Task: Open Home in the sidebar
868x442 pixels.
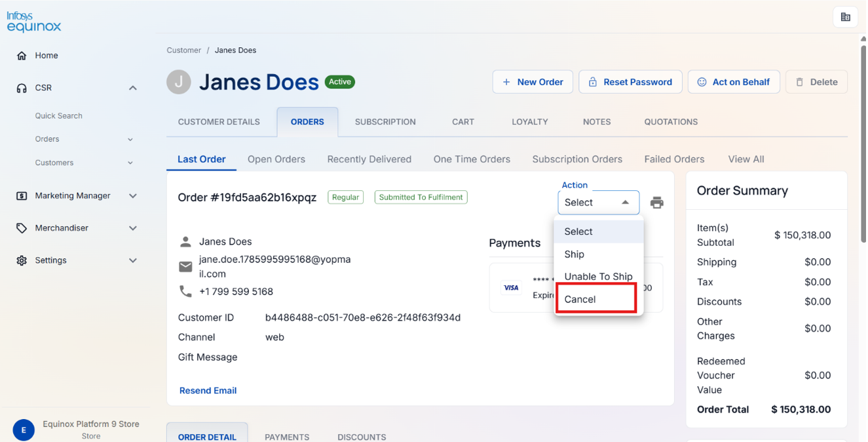Action: tap(47, 56)
